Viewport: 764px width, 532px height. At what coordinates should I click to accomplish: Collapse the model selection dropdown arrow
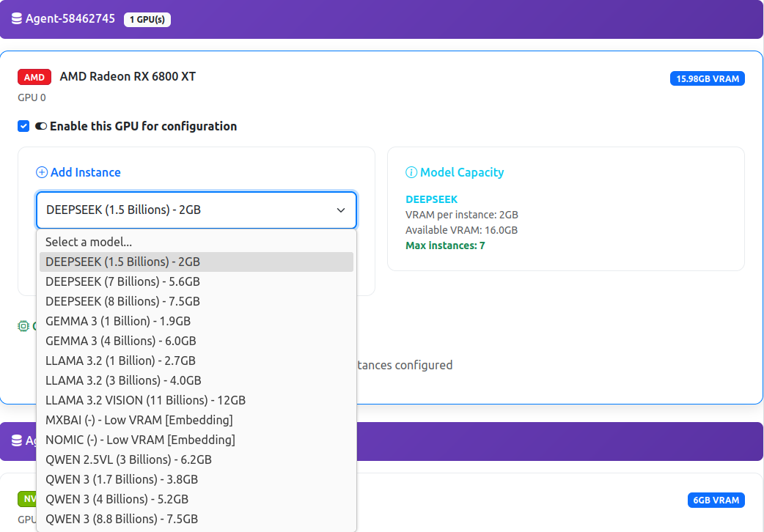[341, 210]
